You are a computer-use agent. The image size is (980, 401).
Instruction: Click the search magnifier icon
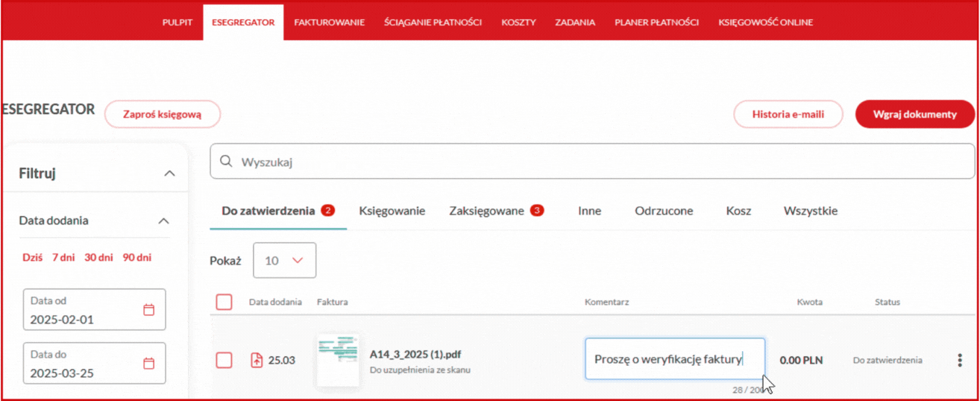[227, 162]
